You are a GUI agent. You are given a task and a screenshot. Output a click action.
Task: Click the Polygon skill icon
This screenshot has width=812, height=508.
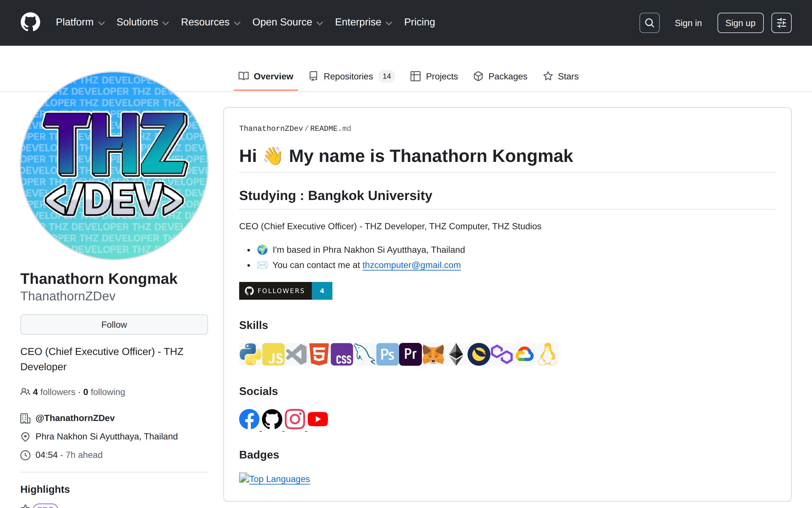(x=501, y=354)
